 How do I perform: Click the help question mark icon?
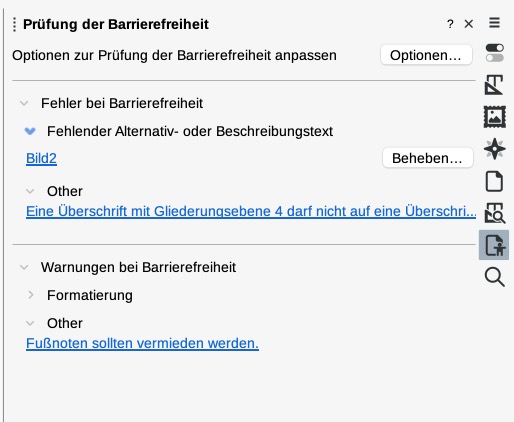click(x=450, y=24)
